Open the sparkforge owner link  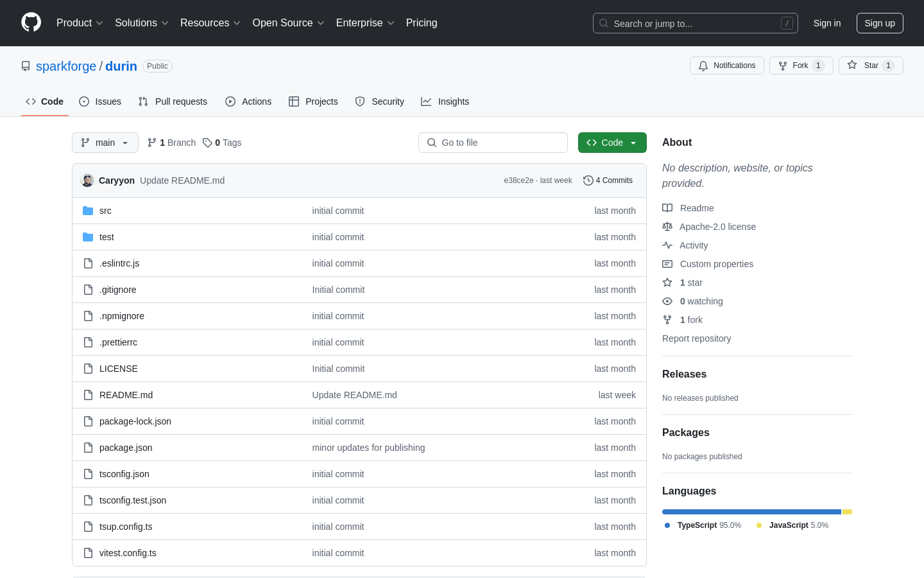point(66,66)
